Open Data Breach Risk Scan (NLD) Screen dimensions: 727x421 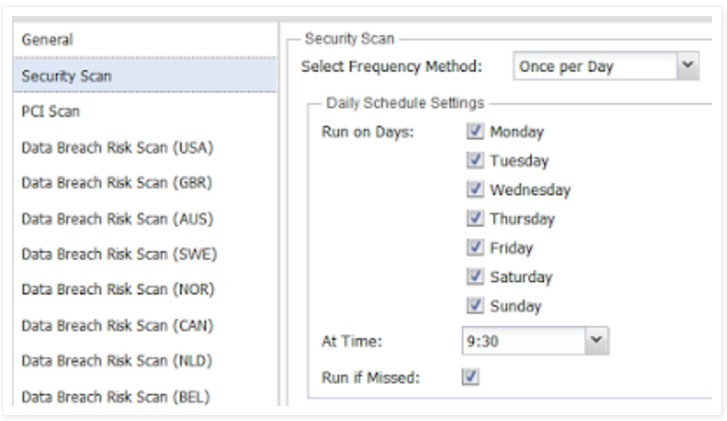[x=146, y=361]
